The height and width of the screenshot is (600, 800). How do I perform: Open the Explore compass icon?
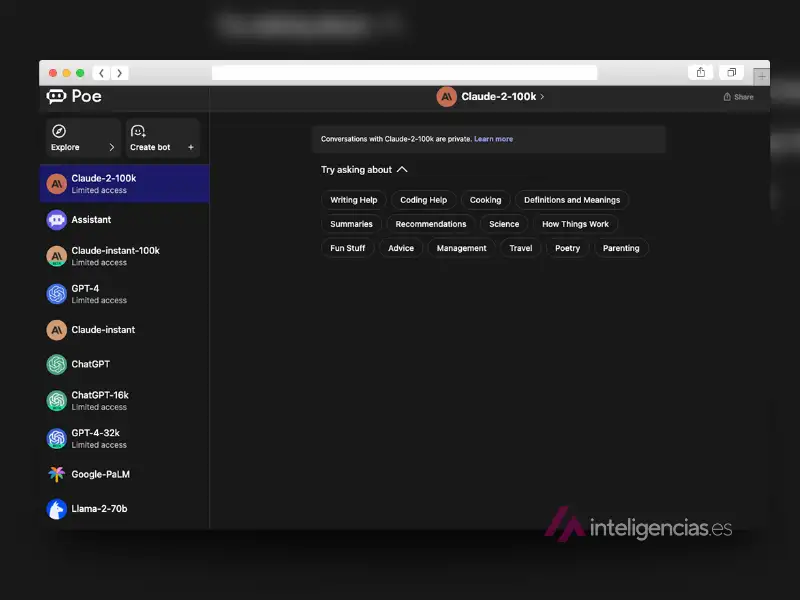point(59,131)
